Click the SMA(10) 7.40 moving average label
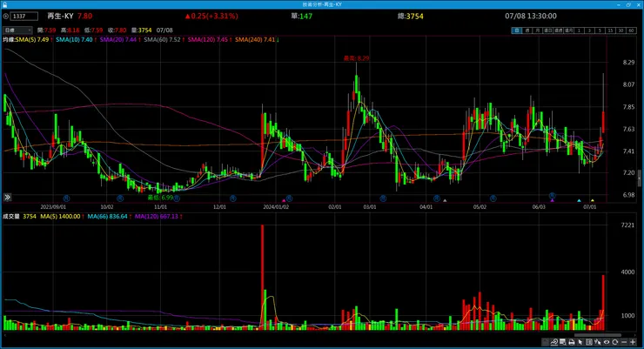644x349 pixels. tap(74, 40)
